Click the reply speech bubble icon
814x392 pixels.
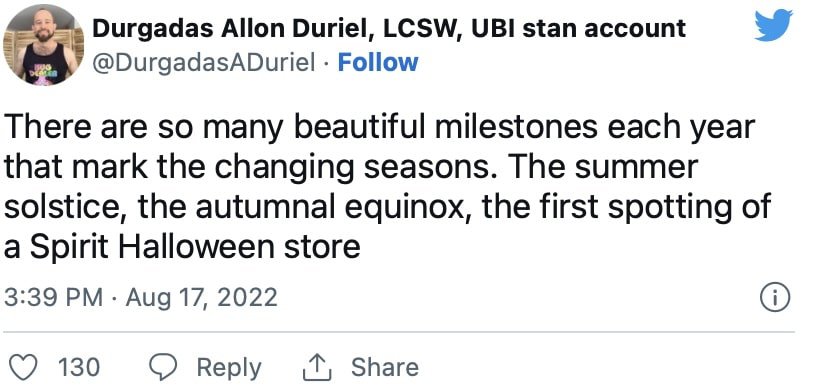163,367
